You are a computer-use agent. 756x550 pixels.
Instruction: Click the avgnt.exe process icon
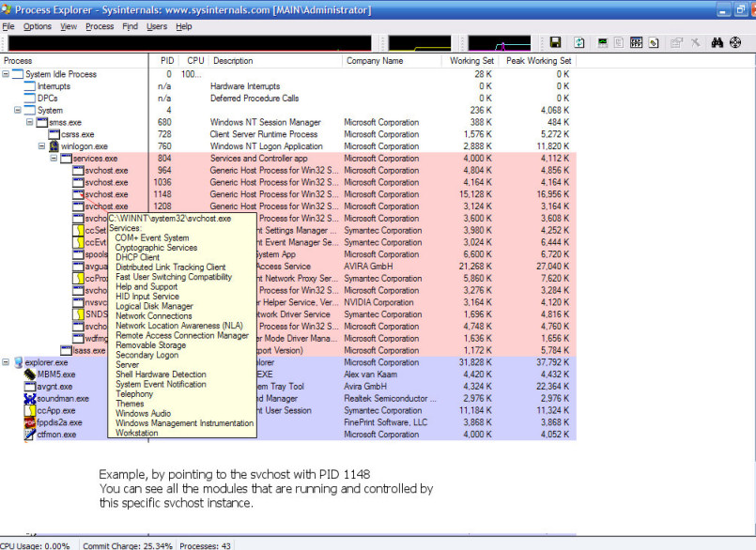tap(30, 387)
